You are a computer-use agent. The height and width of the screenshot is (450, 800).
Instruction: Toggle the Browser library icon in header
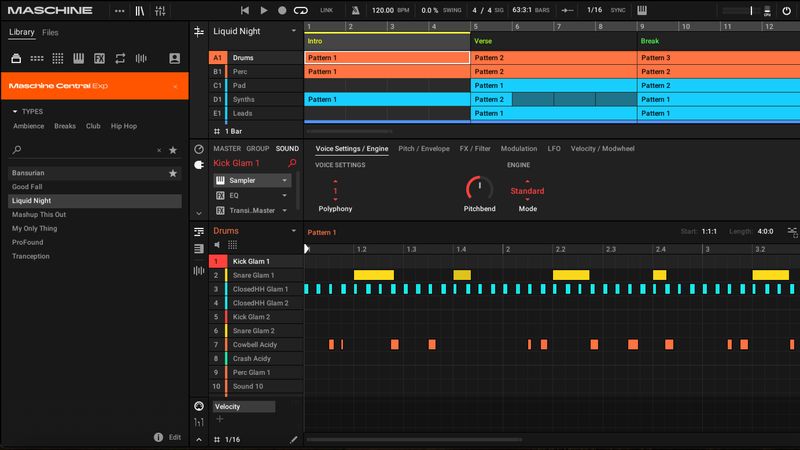click(x=139, y=11)
